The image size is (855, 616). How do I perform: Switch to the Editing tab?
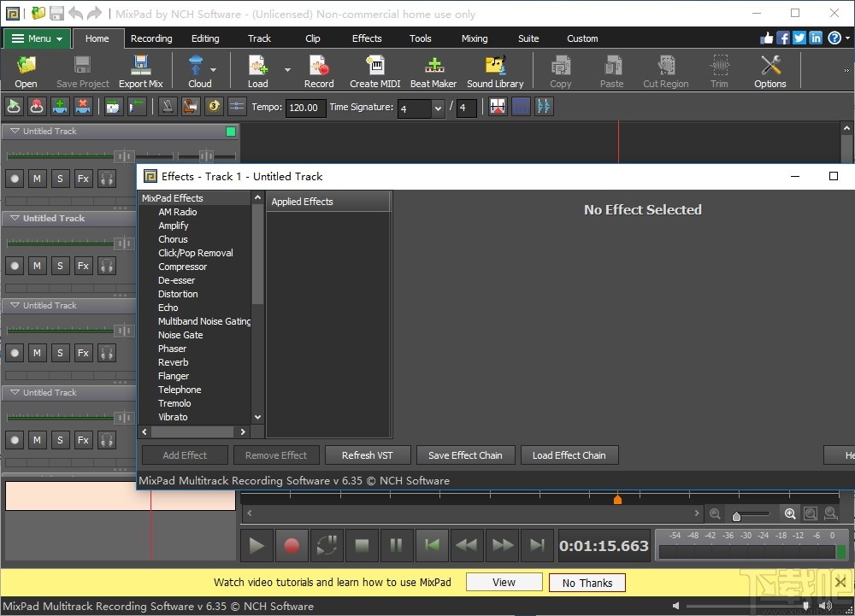[205, 38]
